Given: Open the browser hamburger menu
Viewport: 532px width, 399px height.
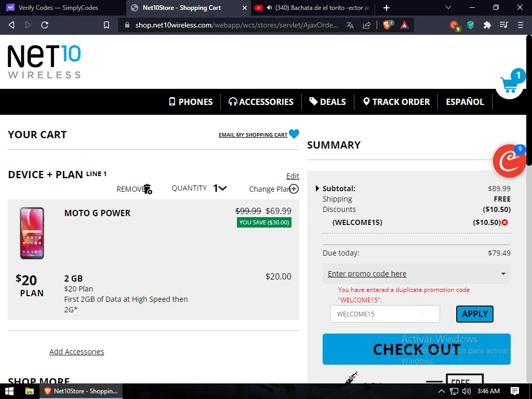Looking at the screenshot, I should [520, 25].
